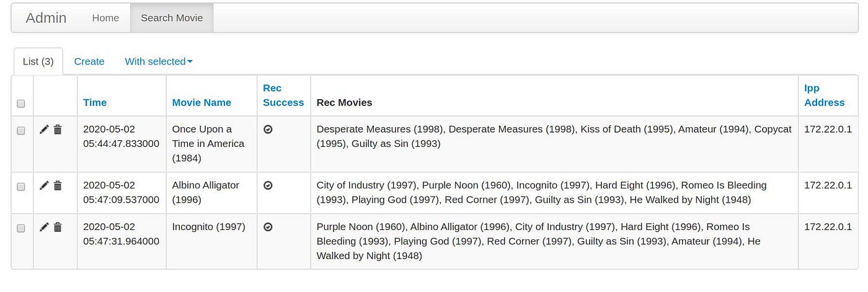868x292 pixels.
Task: Sort the table by the Time column
Action: tap(95, 102)
